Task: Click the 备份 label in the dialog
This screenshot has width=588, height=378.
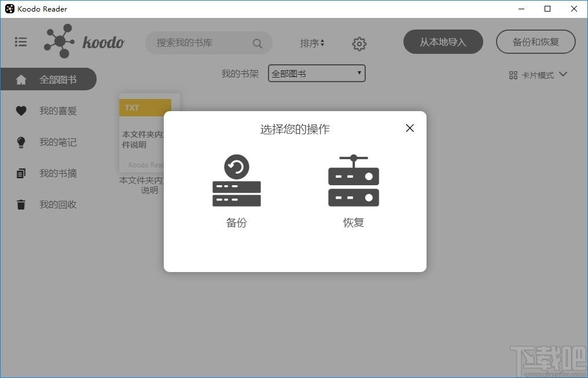Action: tap(237, 223)
